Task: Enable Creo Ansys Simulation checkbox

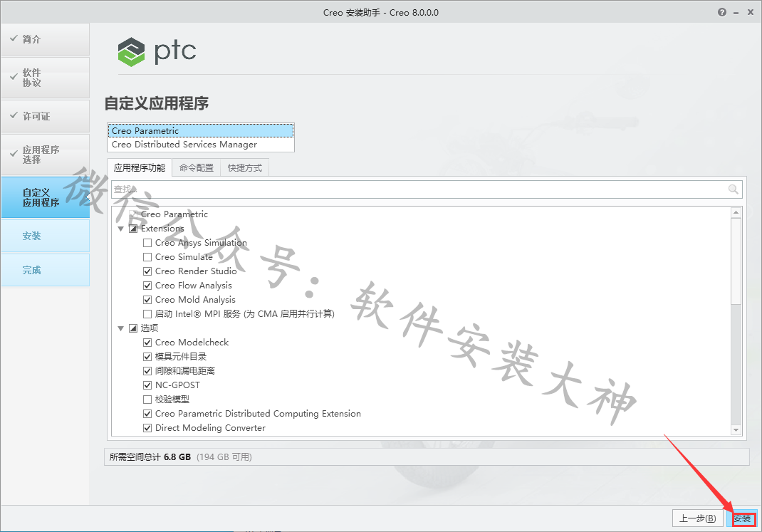Action: coord(147,243)
